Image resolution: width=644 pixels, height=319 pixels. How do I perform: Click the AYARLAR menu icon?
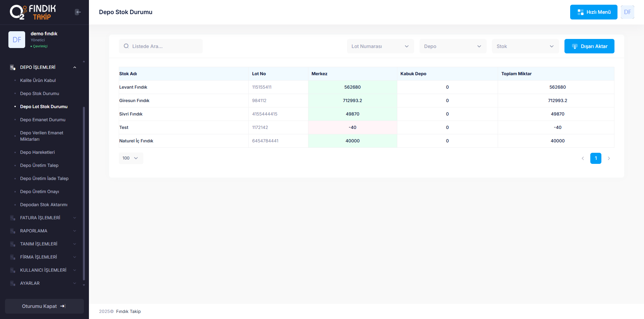click(13, 283)
